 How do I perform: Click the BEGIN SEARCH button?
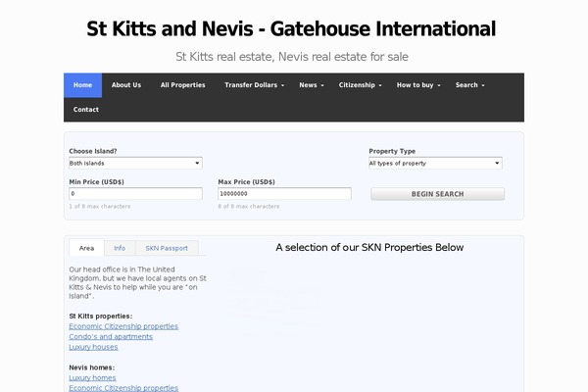(438, 194)
